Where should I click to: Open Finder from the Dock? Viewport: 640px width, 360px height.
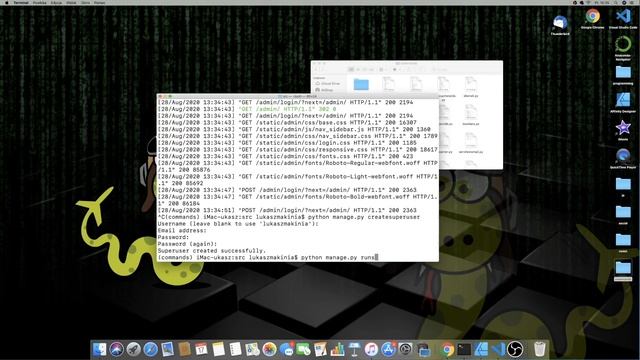tap(99, 349)
